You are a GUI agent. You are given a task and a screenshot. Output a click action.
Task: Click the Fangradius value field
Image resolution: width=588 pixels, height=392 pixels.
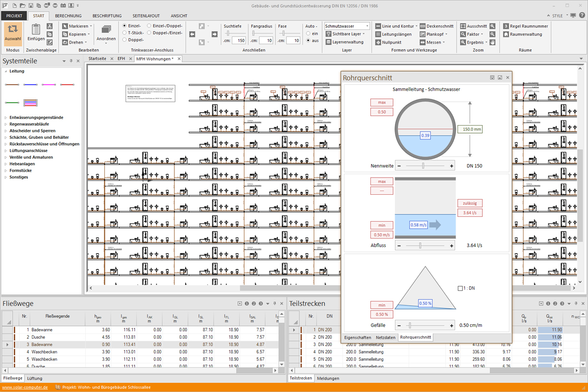266,41
